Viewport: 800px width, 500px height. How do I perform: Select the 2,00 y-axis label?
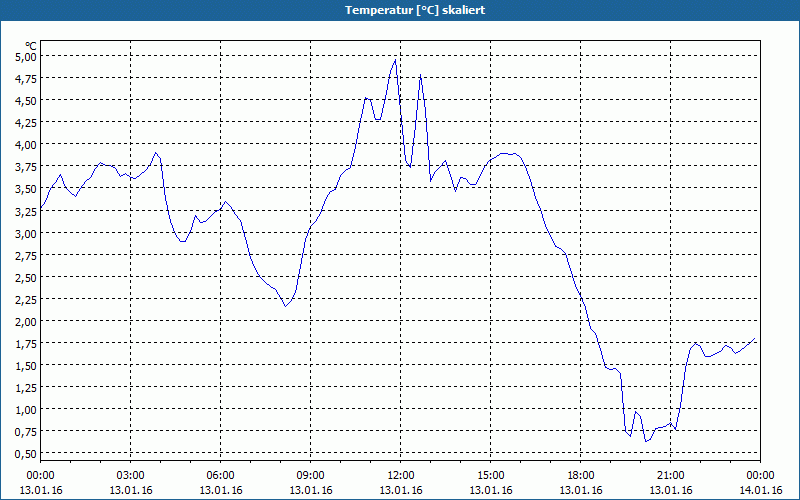tap(26, 321)
